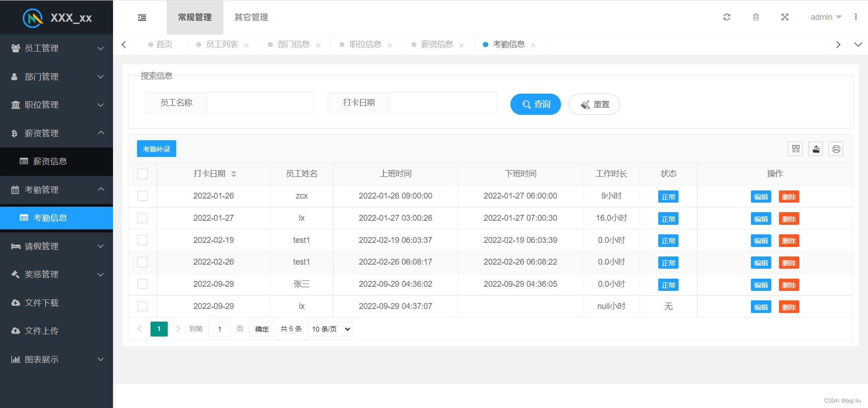
Task: Expand the 员工管理 sidebar menu
Action: [x=57, y=48]
